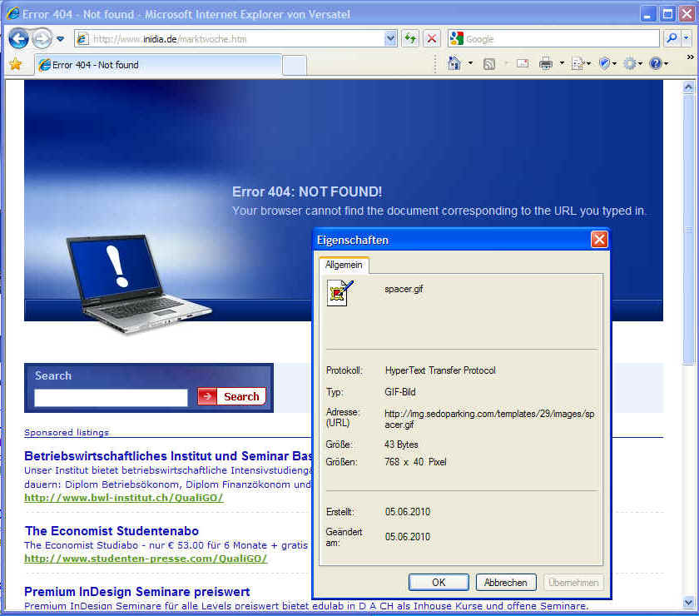Screen dimensions: 699x616
Task: Click the spacer.gif file icon in dialog
Action: tap(340, 293)
